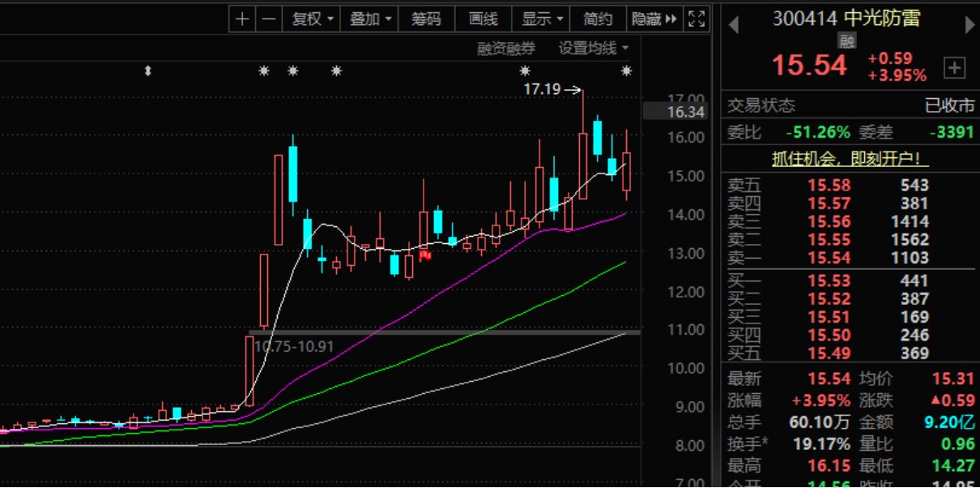This screenshot has width=980, height=488.
Task: Go to the previous stock using the left arrow
Action: click(734, 25)
